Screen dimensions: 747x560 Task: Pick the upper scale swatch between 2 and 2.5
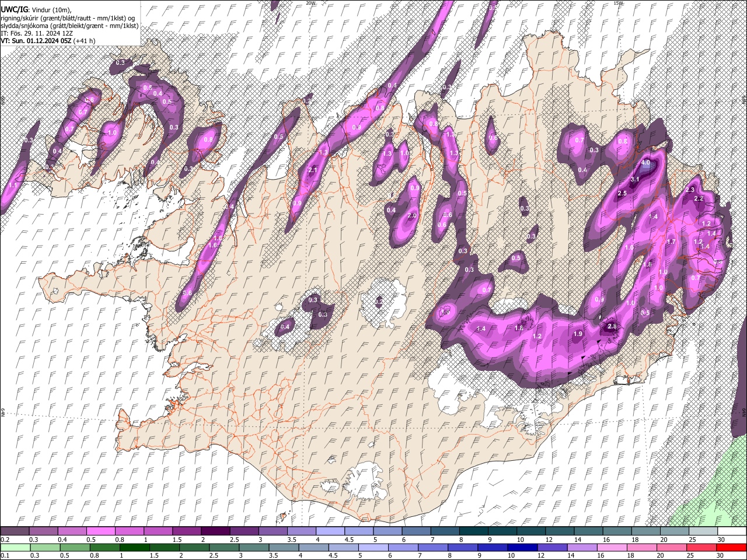point(215,531)
